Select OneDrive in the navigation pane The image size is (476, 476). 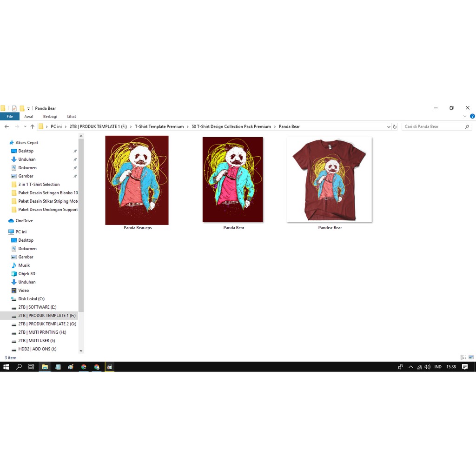[24, 221]
